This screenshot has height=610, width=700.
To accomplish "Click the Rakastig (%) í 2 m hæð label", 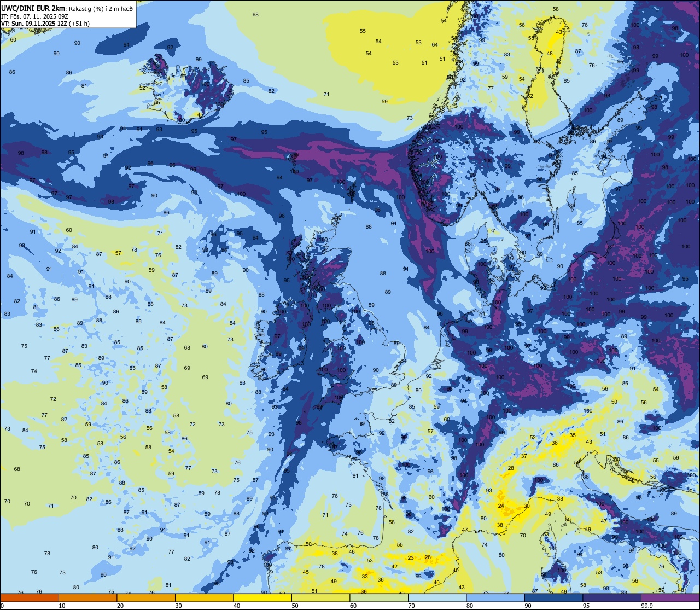I will coord(101,8).
